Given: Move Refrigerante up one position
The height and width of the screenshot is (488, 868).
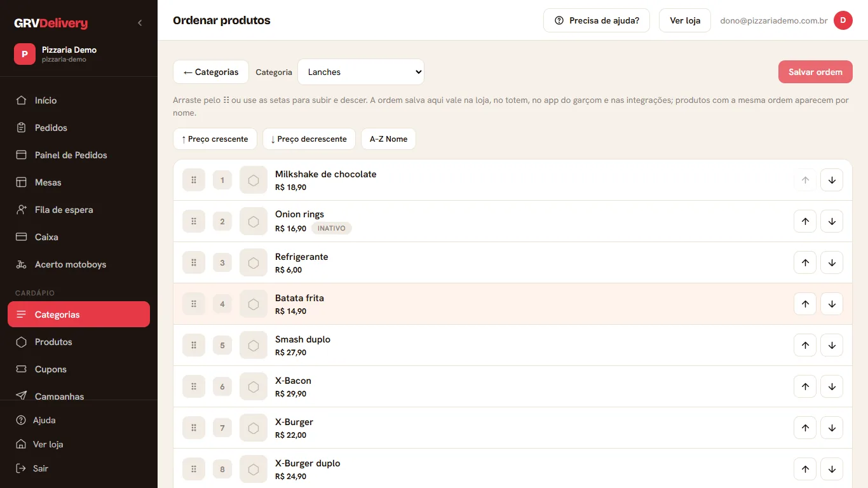Looking at the screenshot, I should [805, 262].
